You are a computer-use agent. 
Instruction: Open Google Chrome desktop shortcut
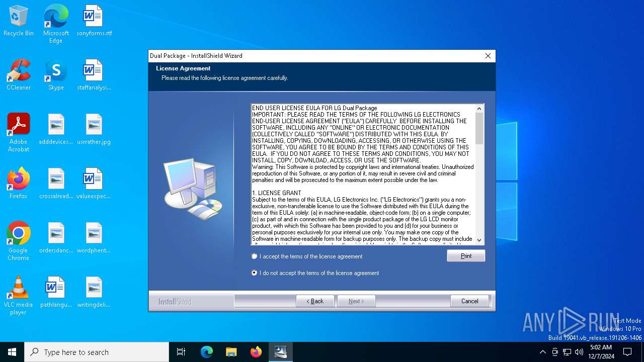click(x=19, y=241)
